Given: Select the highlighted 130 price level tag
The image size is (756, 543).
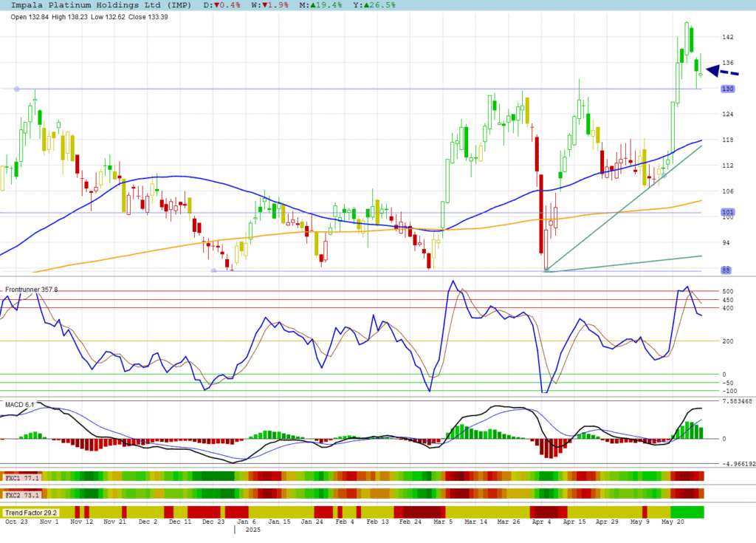Looking at the screenshot, I should click(x=727, y=89).
